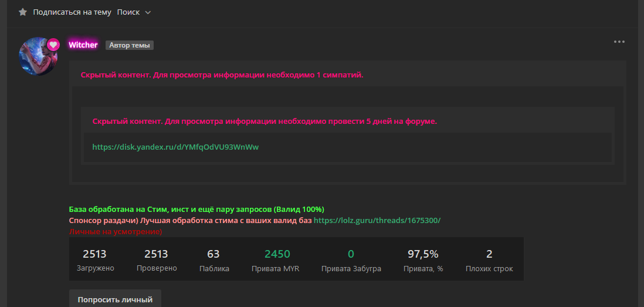Open the Поиск menu
Viewport: 644px width, 307px height.
click(128, 12)
